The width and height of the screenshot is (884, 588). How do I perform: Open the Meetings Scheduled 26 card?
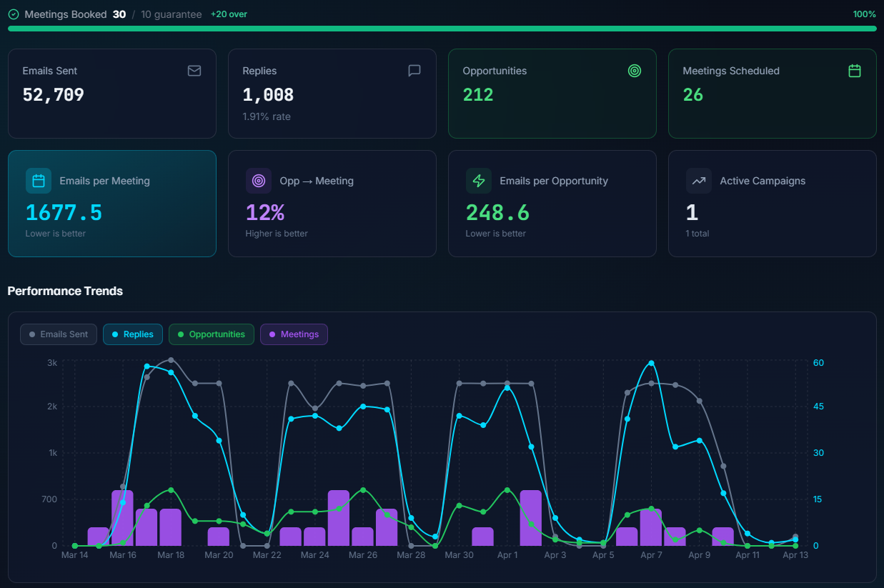tap(773, 94)
